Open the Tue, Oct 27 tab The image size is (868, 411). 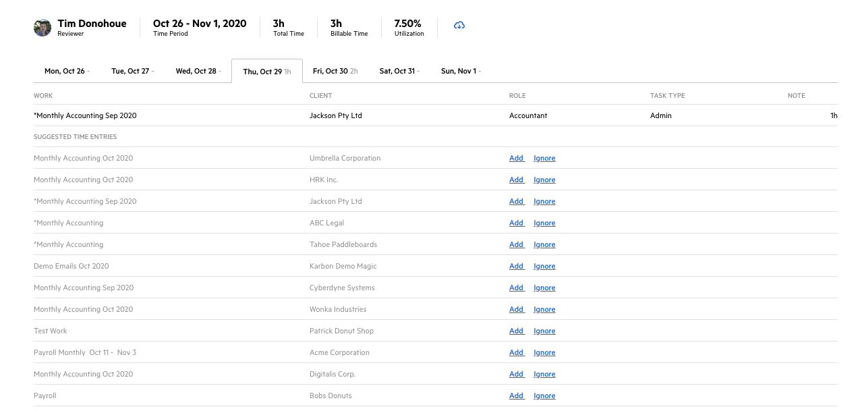[132, 71]
